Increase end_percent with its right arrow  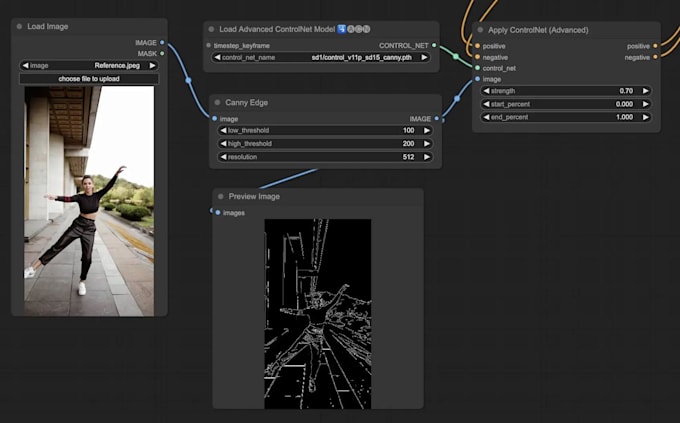(x=645, y=117)
